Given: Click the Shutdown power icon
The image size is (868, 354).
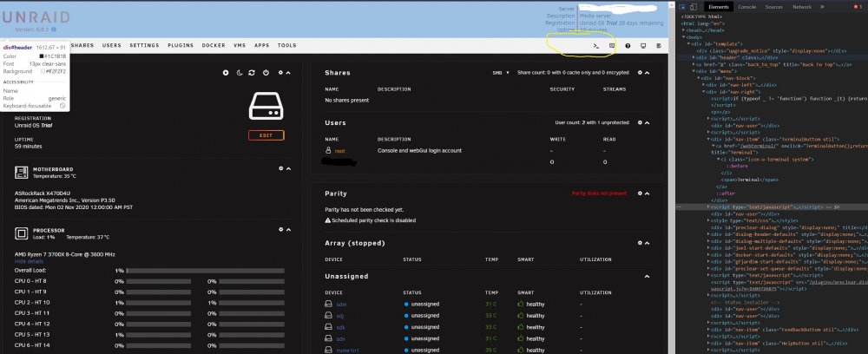Looking at the screenshot, I should point(266,73).
